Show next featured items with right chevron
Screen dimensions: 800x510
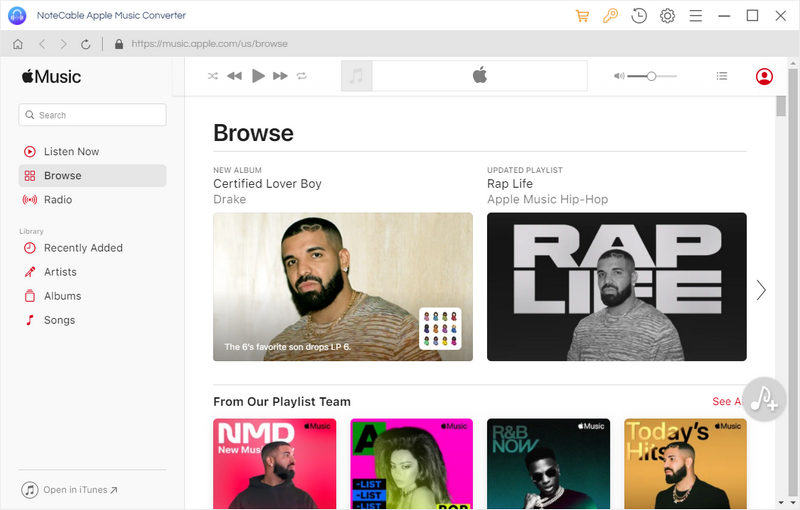pyautogui.click(x=761, y=290)
